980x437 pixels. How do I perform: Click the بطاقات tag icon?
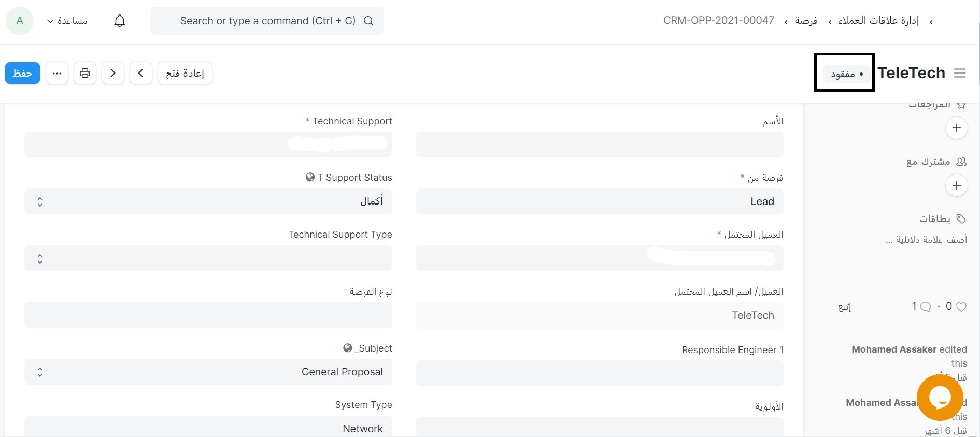(961, 219)
